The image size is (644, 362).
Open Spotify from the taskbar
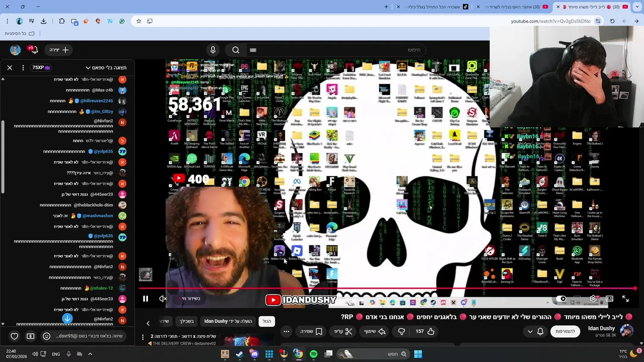click(x=313, y=354)
